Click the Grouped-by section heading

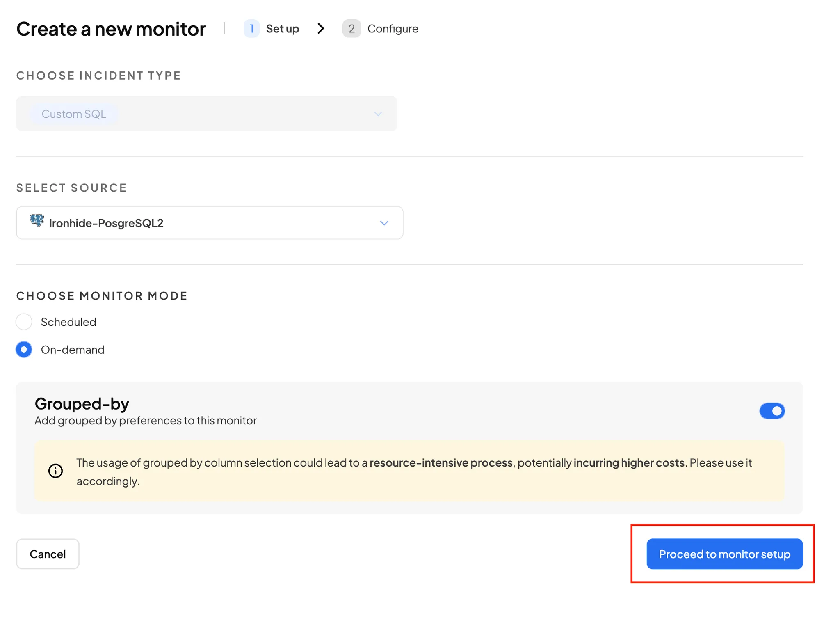click(82, 404)
